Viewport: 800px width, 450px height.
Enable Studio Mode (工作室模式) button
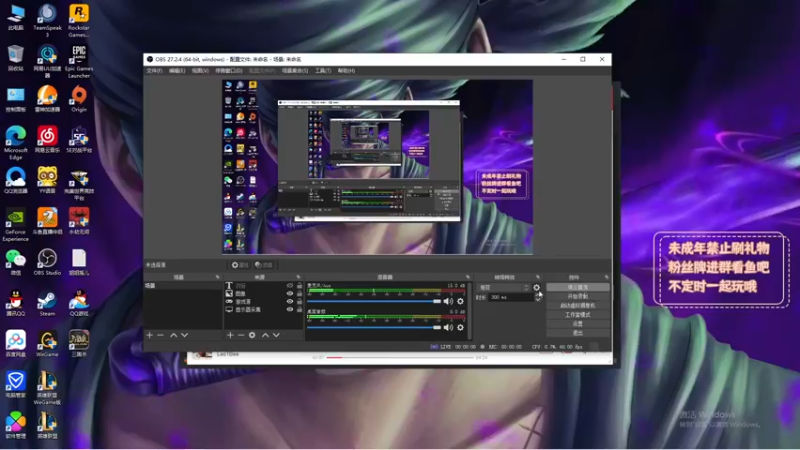pos(578,315)
